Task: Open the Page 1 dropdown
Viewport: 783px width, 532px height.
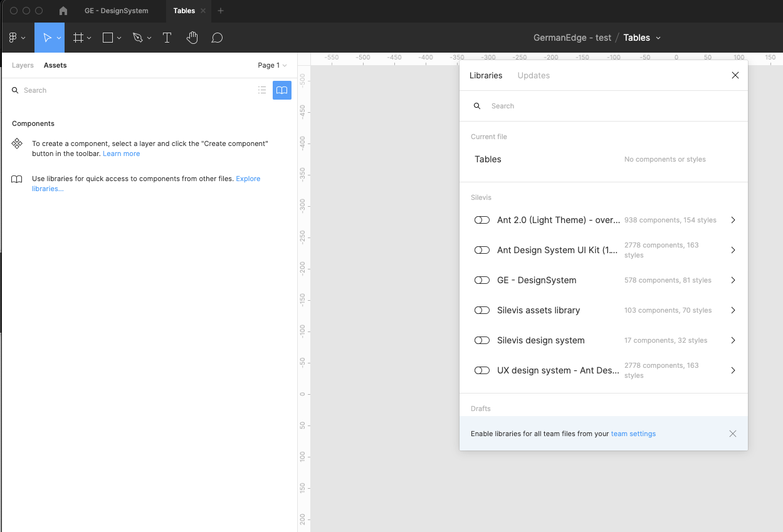Action: pos(272,65)
